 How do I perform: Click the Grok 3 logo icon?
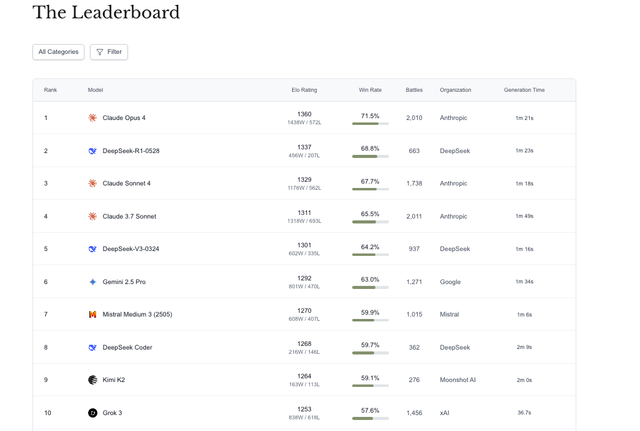(93, 413)
